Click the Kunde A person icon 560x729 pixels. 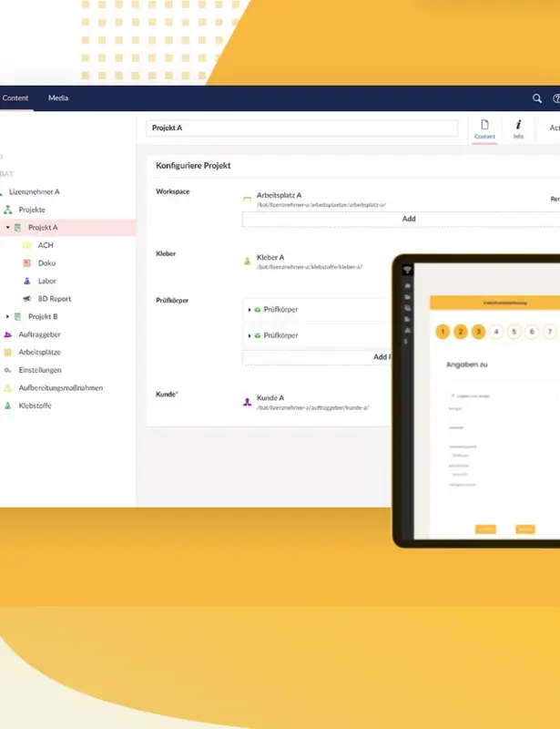(x=247, y=402)
